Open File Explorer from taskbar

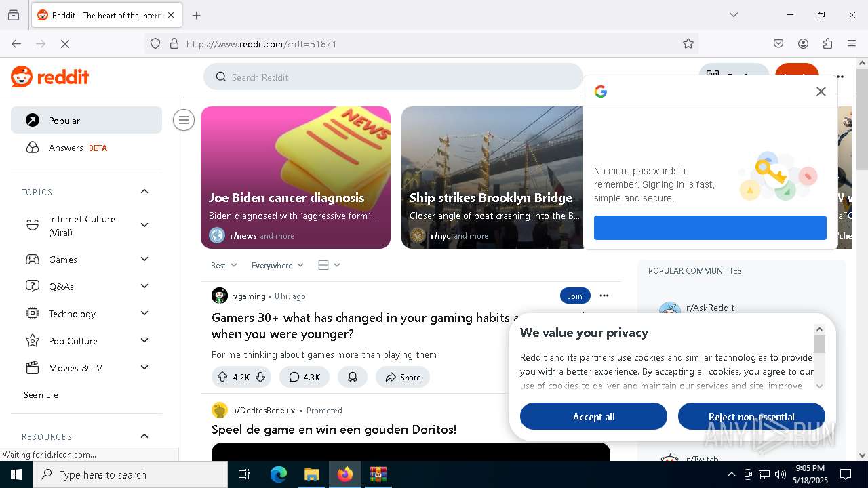coord(311,474)
